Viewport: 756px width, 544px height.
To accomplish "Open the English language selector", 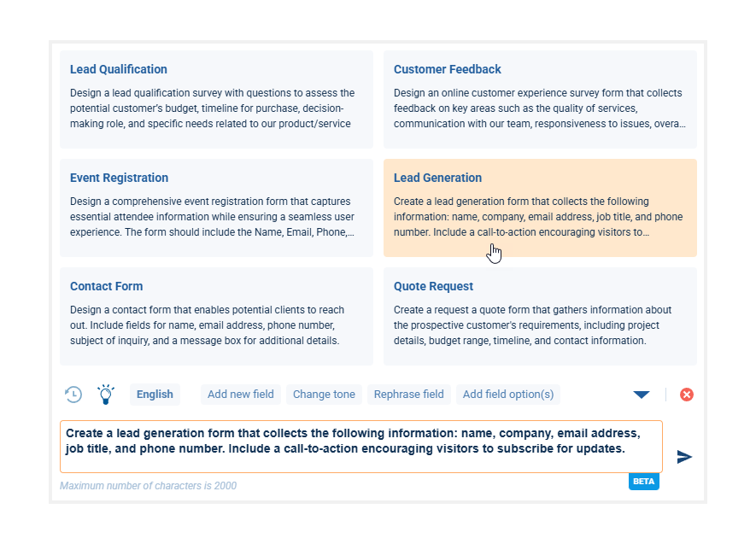I will point(155,395).
